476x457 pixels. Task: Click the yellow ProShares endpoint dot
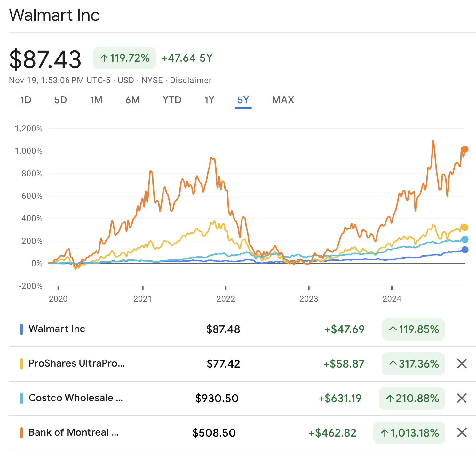[x=465, y=228]
